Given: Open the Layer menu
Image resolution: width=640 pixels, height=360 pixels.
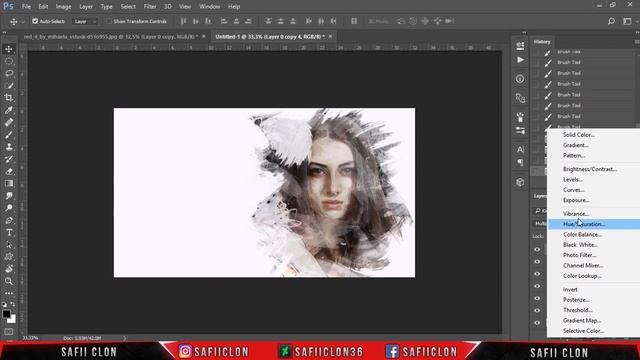Looking at the screenshot, I should tap(86, 7).
